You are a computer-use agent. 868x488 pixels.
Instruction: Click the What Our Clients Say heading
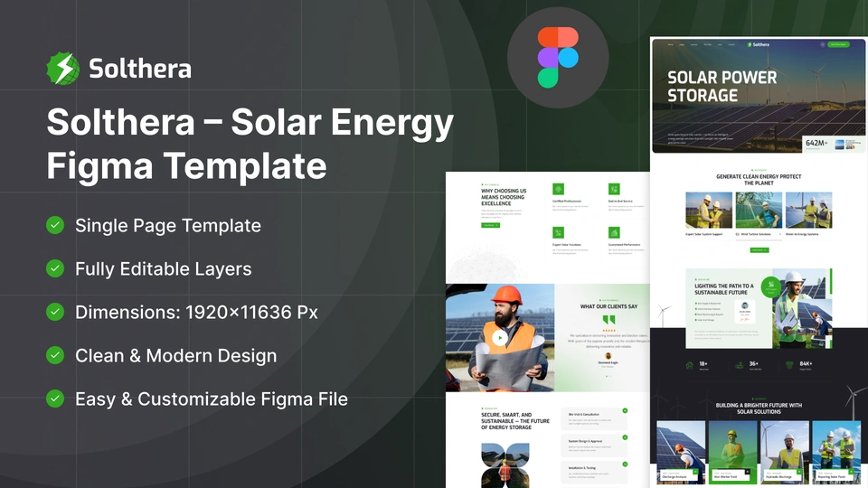(x=609, y=306)
